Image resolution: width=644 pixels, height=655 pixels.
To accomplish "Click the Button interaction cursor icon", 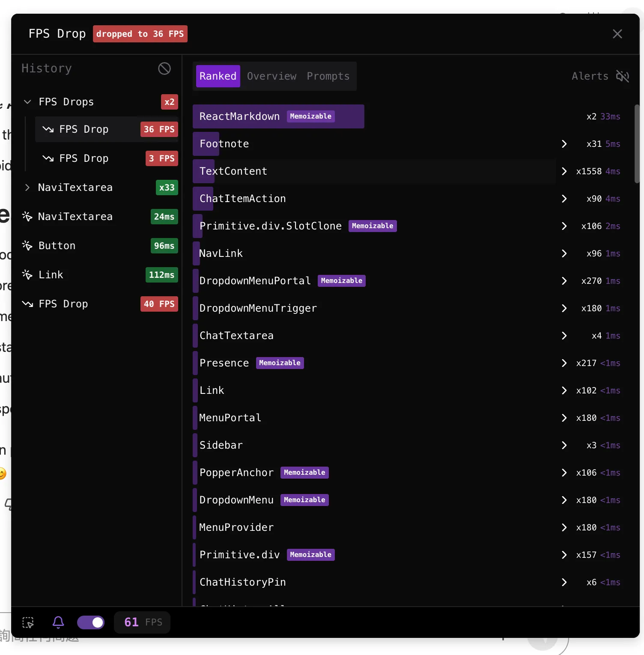I will (27, 246).
